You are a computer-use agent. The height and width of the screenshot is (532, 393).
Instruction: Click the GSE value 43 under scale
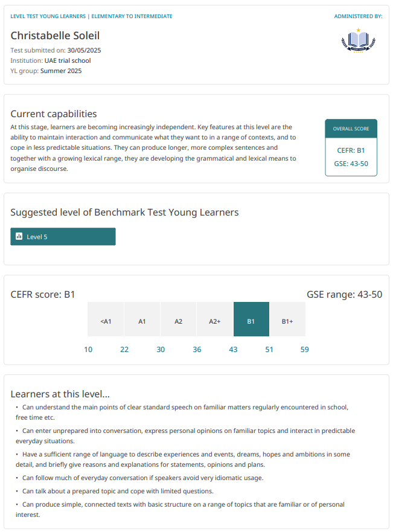233,350
